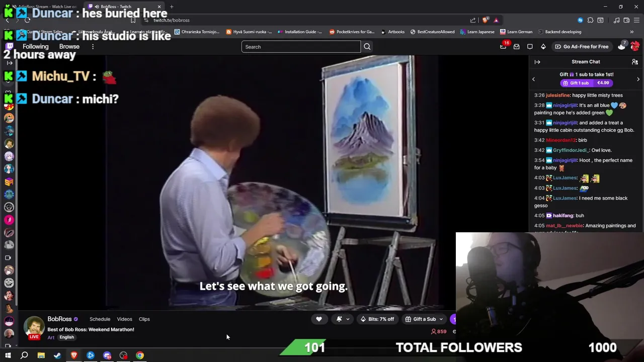Collapse the stream chat panel arrow

pyautogui.click(x=537, y=62)
